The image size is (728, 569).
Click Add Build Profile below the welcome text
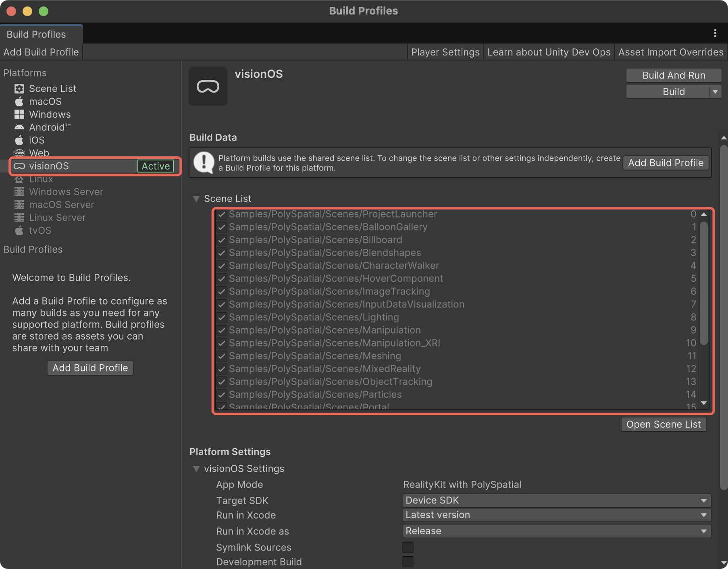pyautogui.click(x=90, y=368)
